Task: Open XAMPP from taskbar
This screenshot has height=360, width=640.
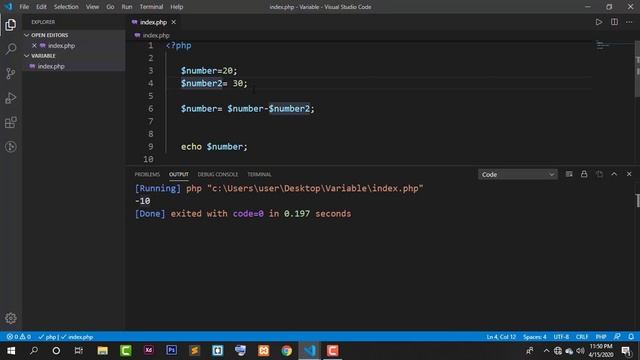Action: click(264, 351)
